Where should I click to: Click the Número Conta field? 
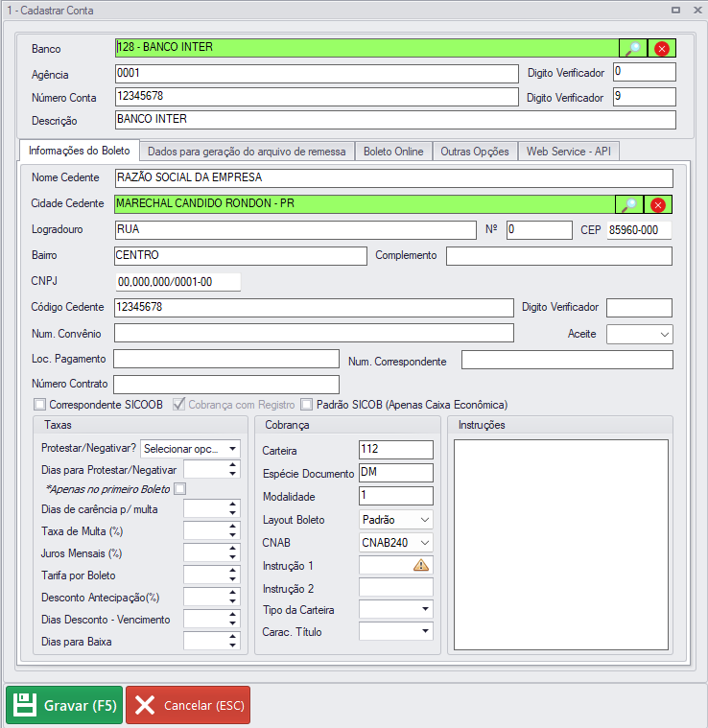tap(317, 97)
